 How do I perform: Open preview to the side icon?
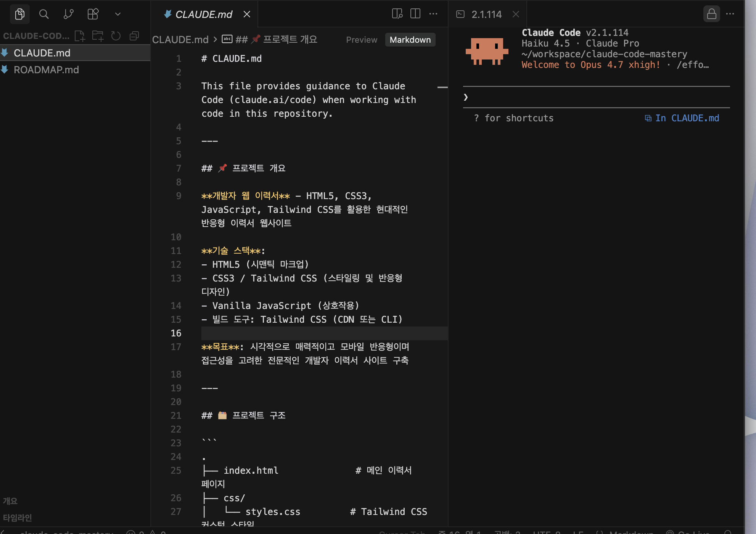coord(397,14)
